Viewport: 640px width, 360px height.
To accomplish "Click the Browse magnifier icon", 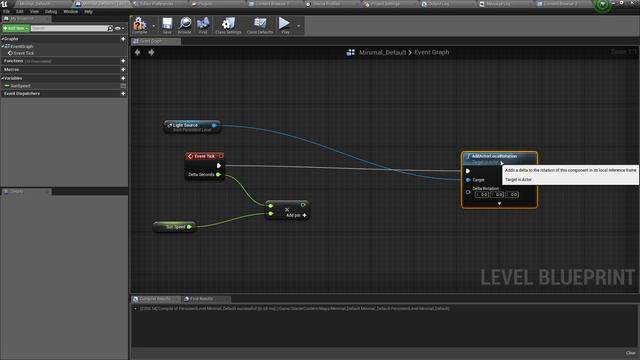I will [185, 25].
